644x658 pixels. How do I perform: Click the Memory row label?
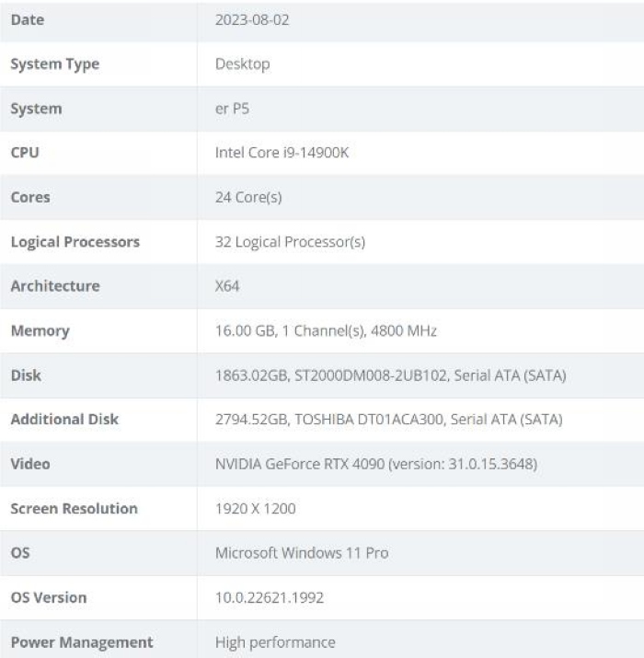[x=40, y=330]
